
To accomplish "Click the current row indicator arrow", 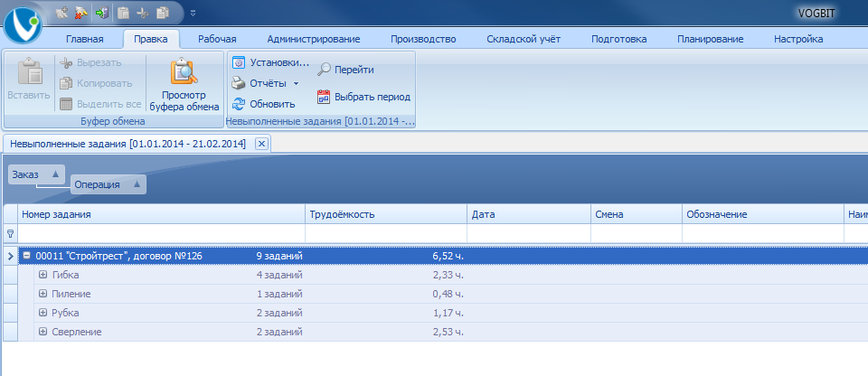I will 10,256.
